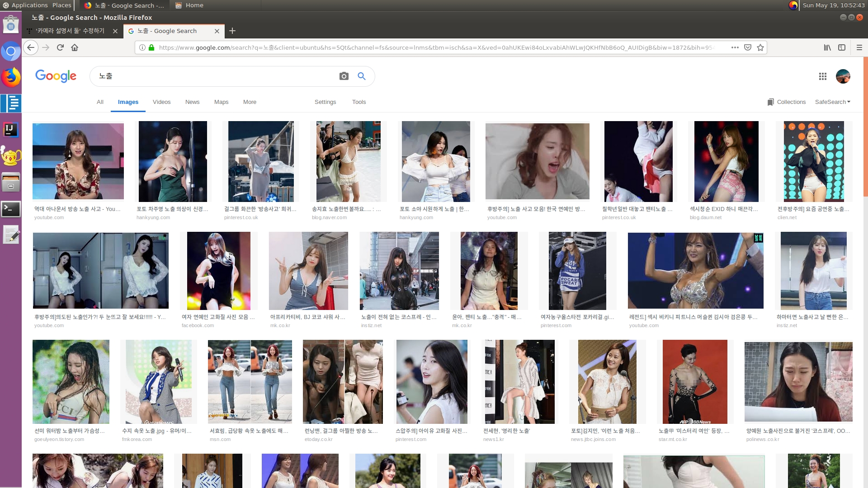Open the Terminal icon in dock
This screenshot has width=868, height=488.
(11, 209)
